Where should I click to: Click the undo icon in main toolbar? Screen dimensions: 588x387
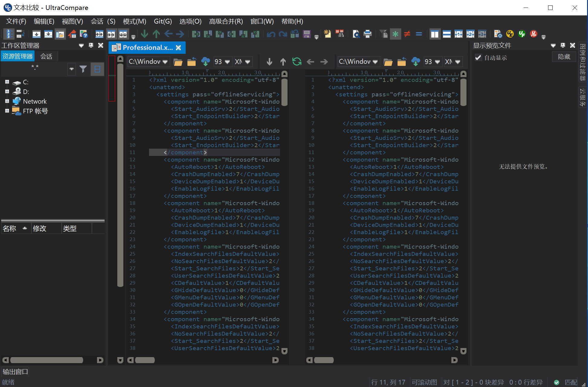tap(271, 34)
